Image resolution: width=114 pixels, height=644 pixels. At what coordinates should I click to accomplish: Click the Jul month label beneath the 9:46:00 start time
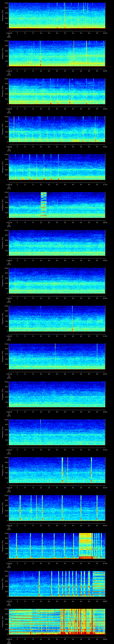(9, 187)
